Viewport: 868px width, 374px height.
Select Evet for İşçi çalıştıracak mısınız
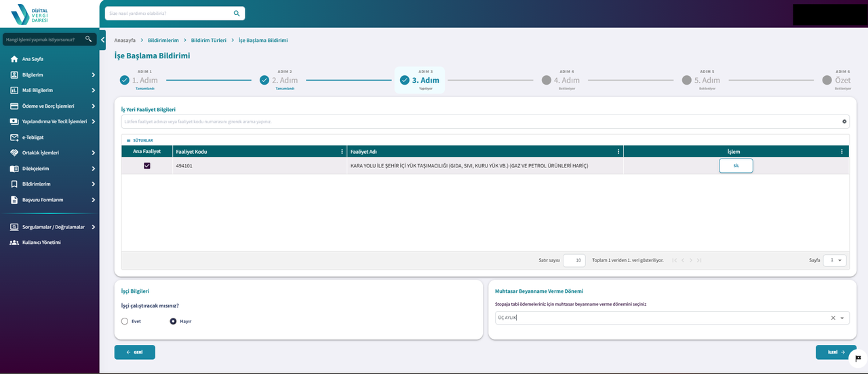pos(125,321)
